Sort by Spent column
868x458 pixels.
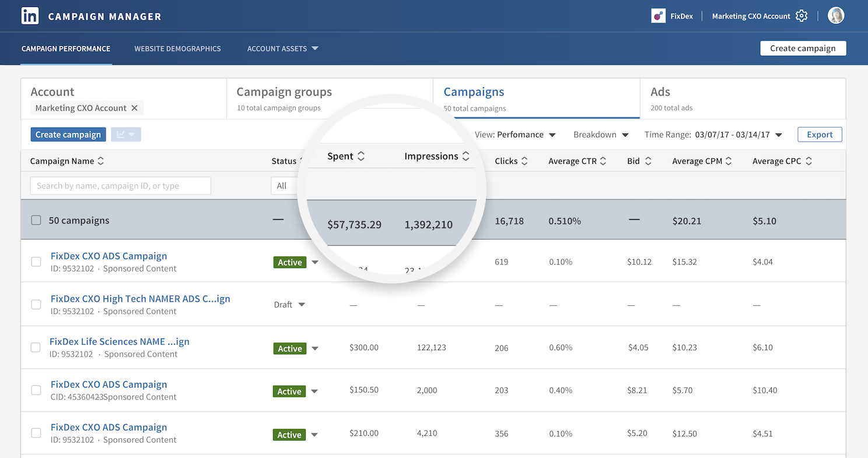click(x=361, y=156)
